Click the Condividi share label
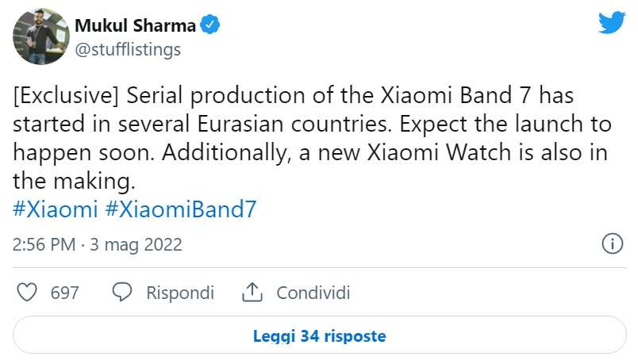Image resolution: width=638 pixels, height=364 pixels. [x=313, y=293]
